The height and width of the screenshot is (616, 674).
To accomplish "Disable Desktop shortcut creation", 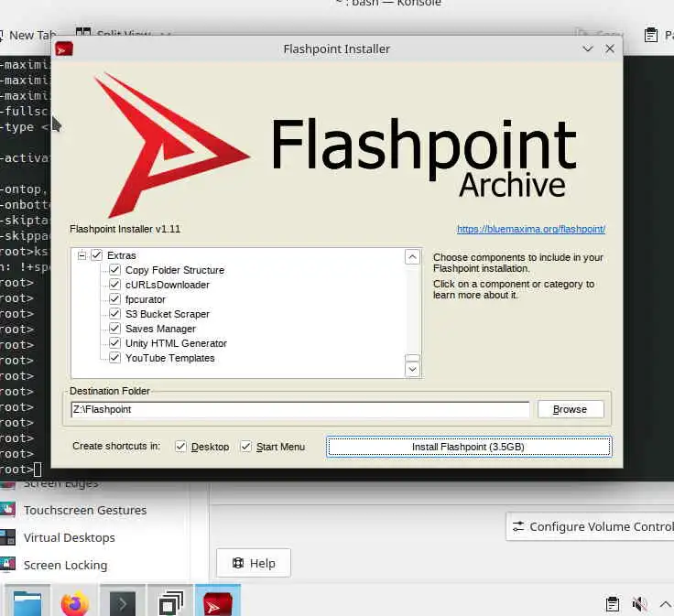I will click(x=180, y=447).
